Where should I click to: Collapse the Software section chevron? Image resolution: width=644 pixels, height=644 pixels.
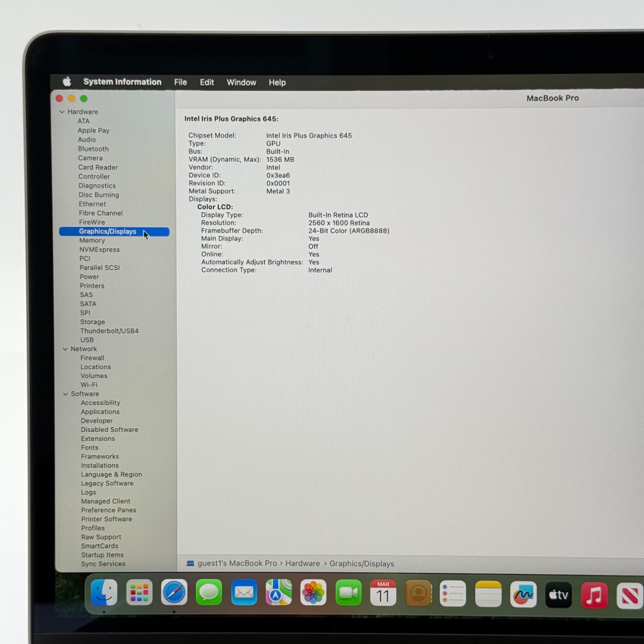[66, 394]
